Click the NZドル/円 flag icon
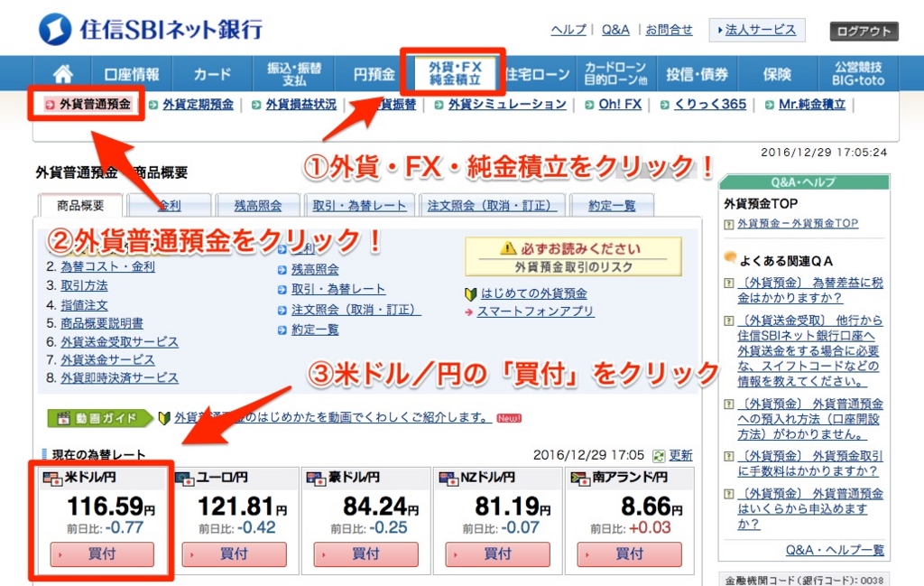The height and width of the screenshot is (586, 924). point(448,479)
